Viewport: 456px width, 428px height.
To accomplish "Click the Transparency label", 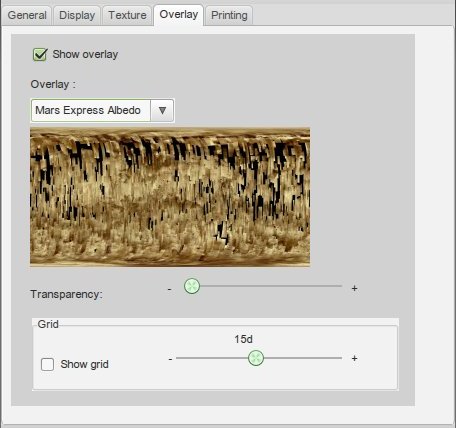I will [x=66, y=294].
